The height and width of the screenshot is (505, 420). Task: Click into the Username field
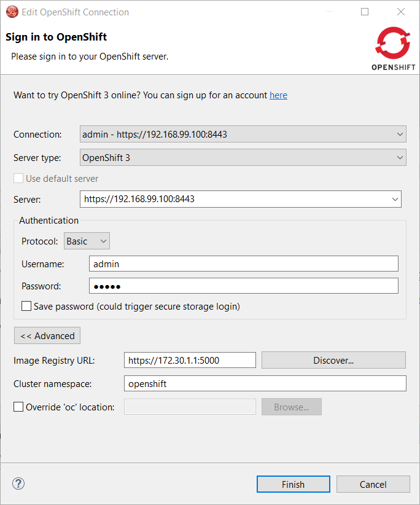(x=243, y=264)
